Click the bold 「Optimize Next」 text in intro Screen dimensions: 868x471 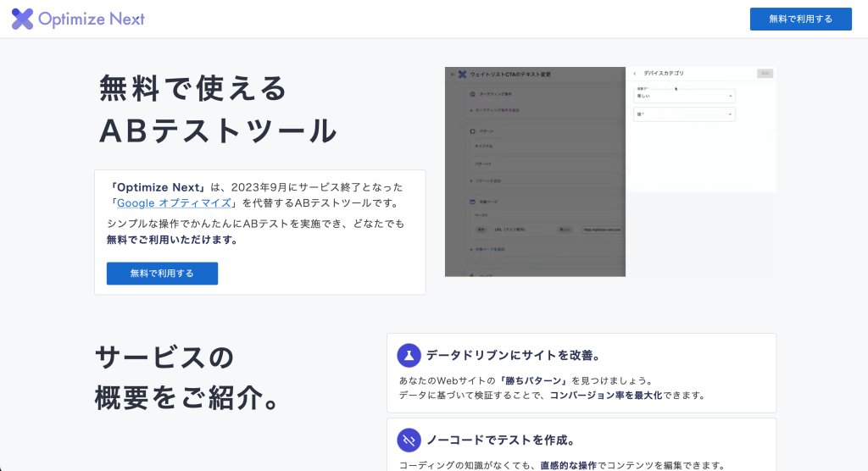[159, 187]
